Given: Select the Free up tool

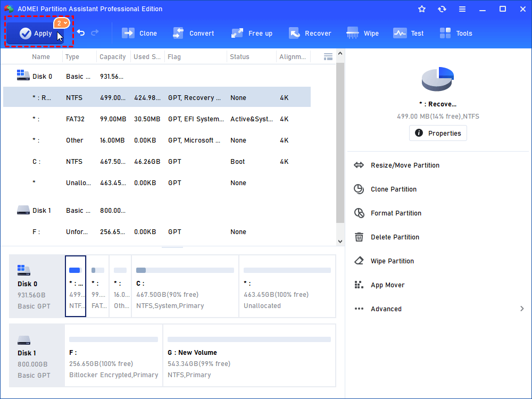Looking at the screenshot, I should tap(252, 34).
